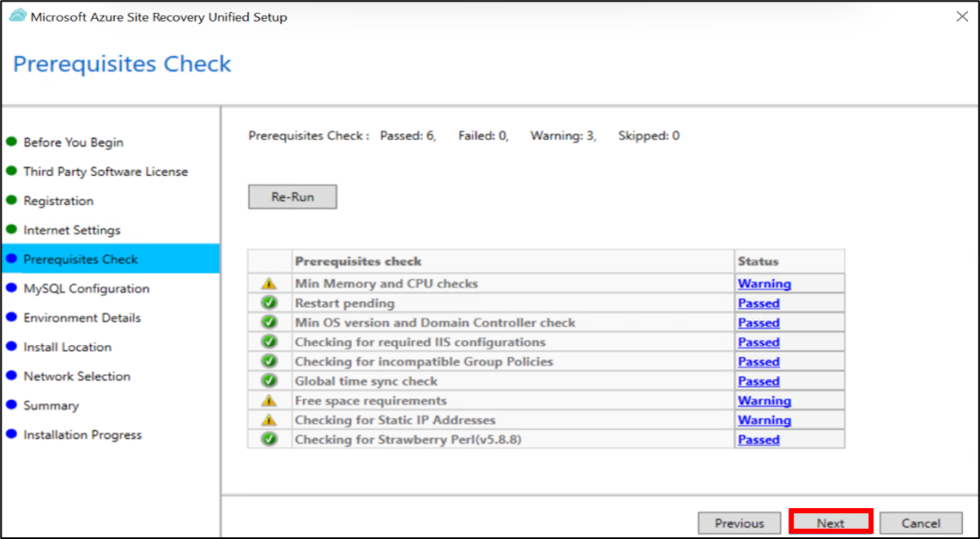Open the Internet Settings step

click(x=72, y=230)
